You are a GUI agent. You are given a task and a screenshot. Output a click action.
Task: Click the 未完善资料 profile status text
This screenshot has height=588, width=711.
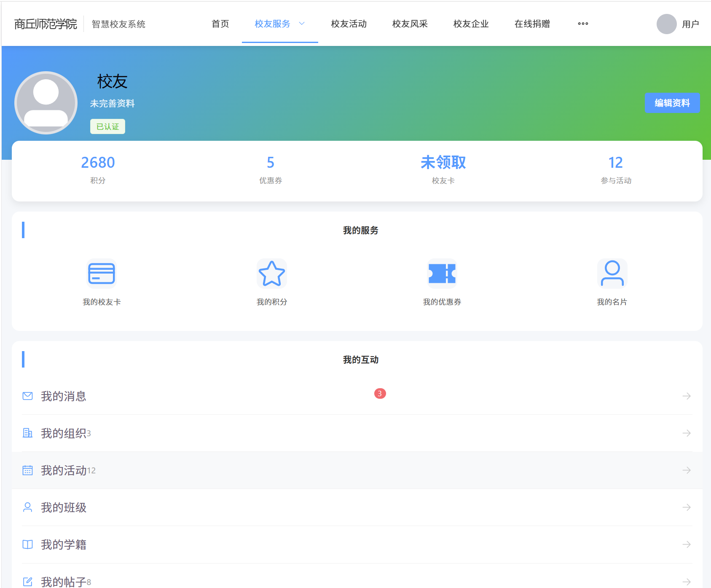click(112, 103)
